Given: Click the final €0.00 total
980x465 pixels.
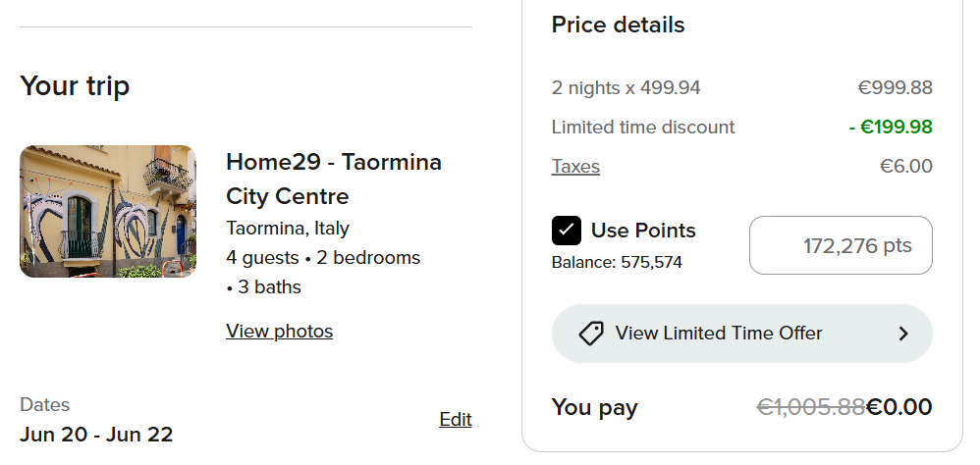Looking at the screenshot, I should pyautogui.click(x=899, y=407).
